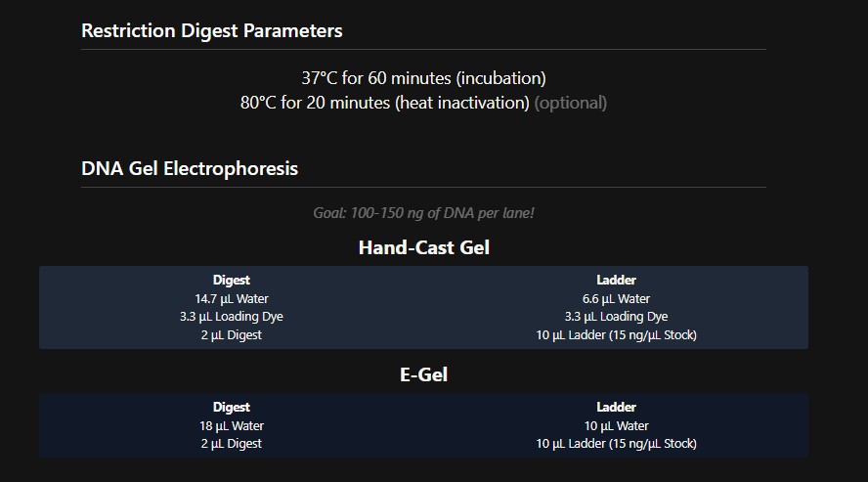Click 10 µL Ladder line in the Hand-Cast table
868x482 pixels.
[x=616, y=335]
